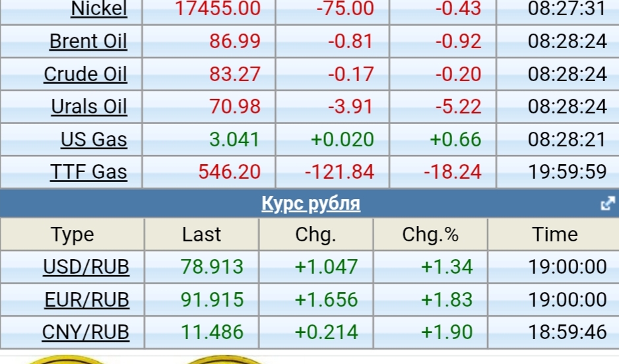Open the Urals Oil quote page
The width and height of the screenshot is (619, 364).
click(x=88, y=107)
